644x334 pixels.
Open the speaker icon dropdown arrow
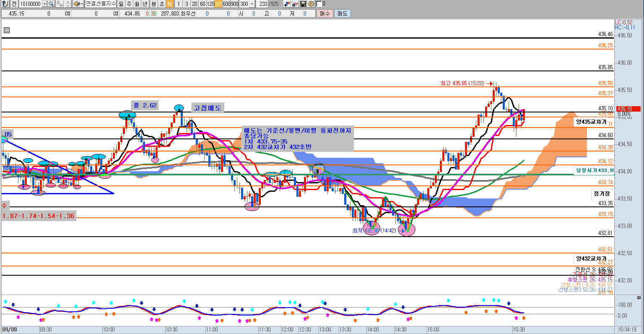click(81, 4)
